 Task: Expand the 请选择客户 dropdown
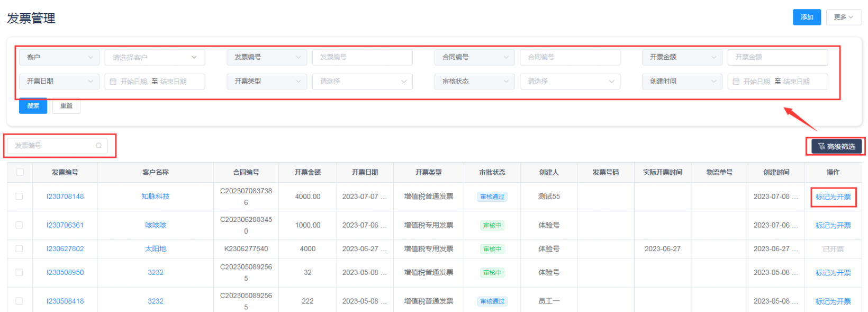pyautogui.click(x=155, y=57)
